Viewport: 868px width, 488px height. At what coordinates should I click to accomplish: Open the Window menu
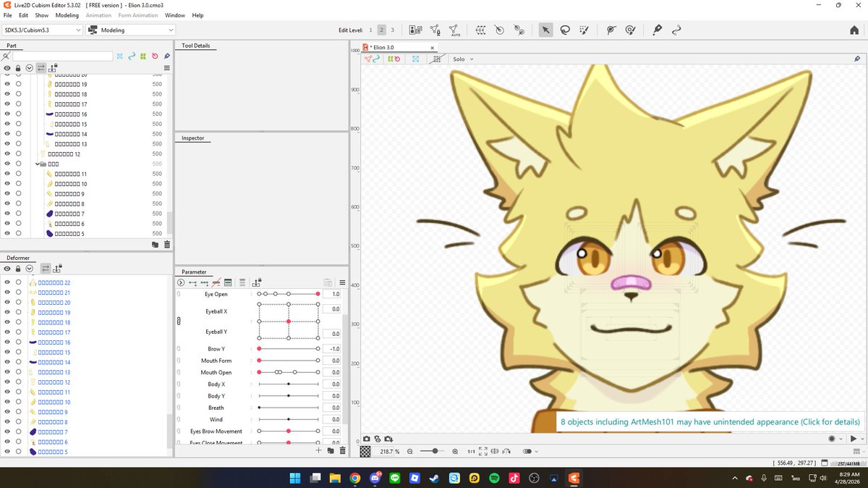(x=174, y=15)
